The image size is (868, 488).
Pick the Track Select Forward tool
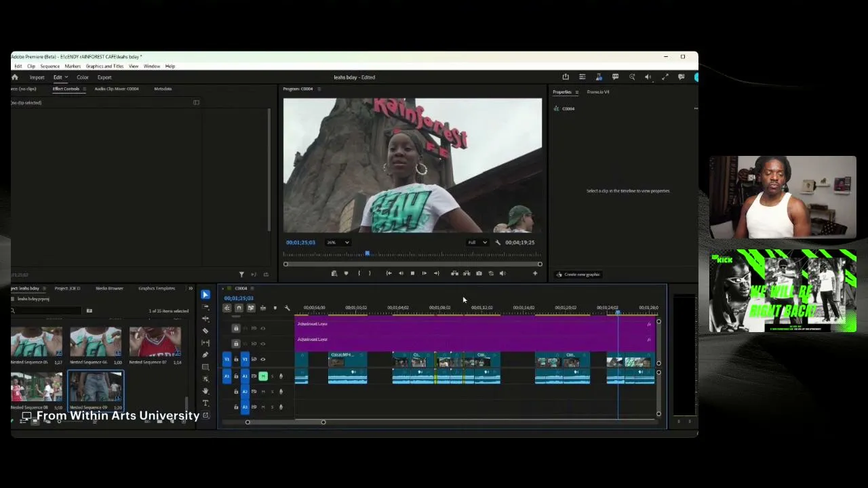pos(205,307)
